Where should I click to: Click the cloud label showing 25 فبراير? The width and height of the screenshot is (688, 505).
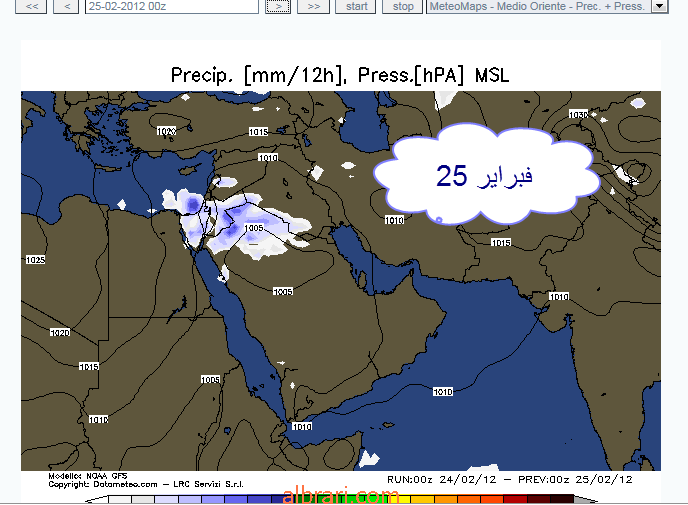486,175
